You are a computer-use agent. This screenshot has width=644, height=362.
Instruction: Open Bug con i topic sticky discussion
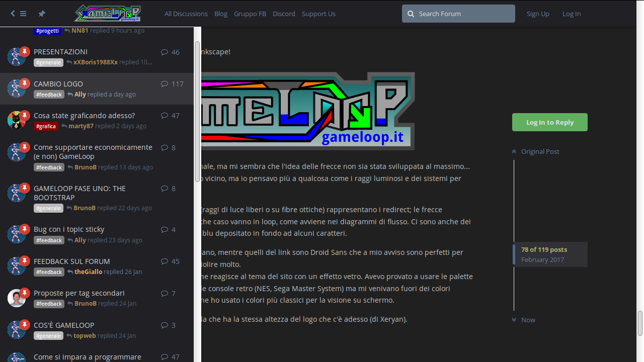point(69,229)
